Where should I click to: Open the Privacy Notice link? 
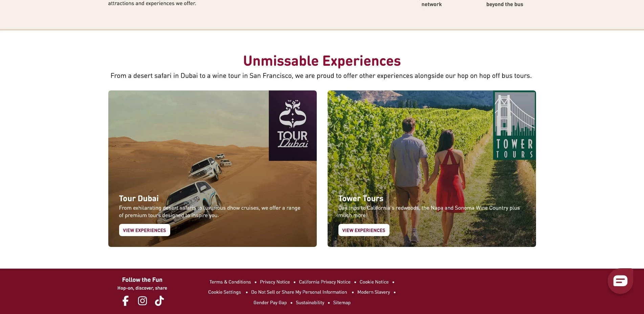click(275, 282)
